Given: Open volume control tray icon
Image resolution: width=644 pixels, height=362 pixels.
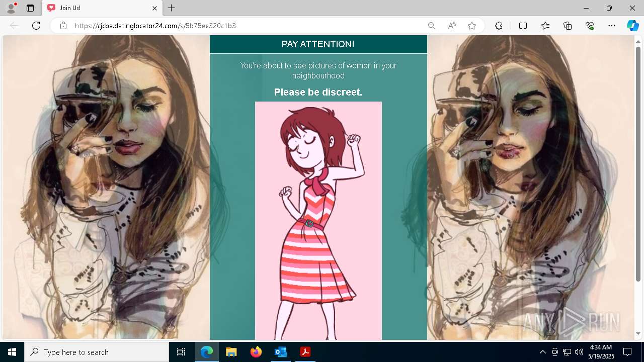Looking at the screenshot, I should pyautogui.click(x=579, y=352).
